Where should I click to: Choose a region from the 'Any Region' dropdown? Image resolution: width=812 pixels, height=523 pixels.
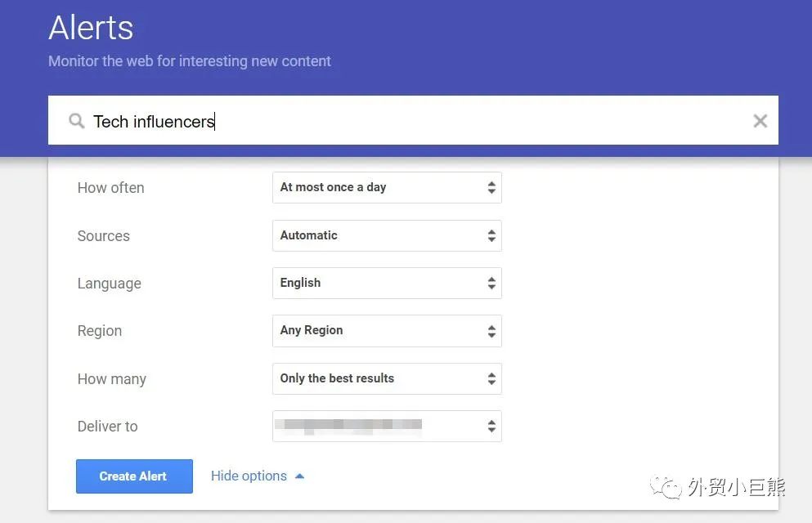click(386, 331)
